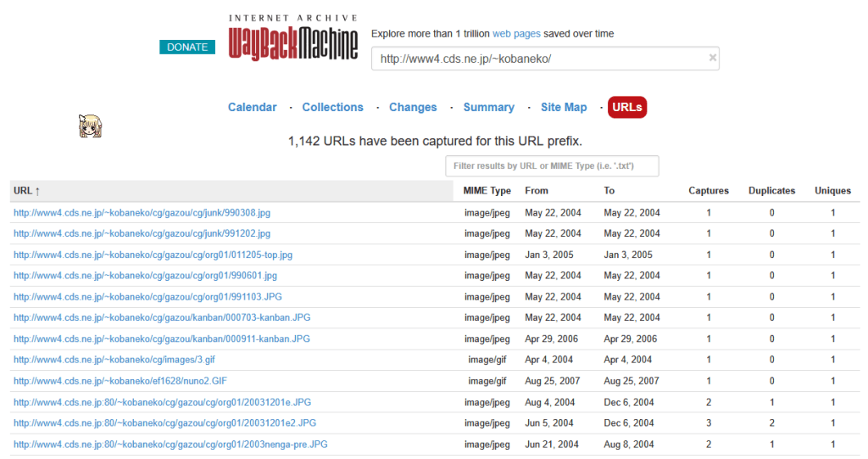Open the ef1628/nuno2.GIF link
Viewport: 868px width, 459px height.
pyautogui.click(x=120, y=382)
